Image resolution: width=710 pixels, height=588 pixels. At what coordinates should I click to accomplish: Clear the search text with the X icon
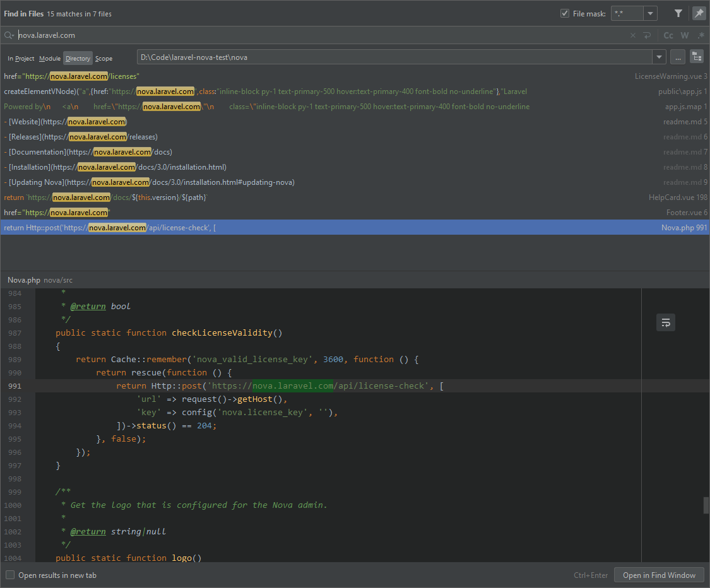[633, 35]
